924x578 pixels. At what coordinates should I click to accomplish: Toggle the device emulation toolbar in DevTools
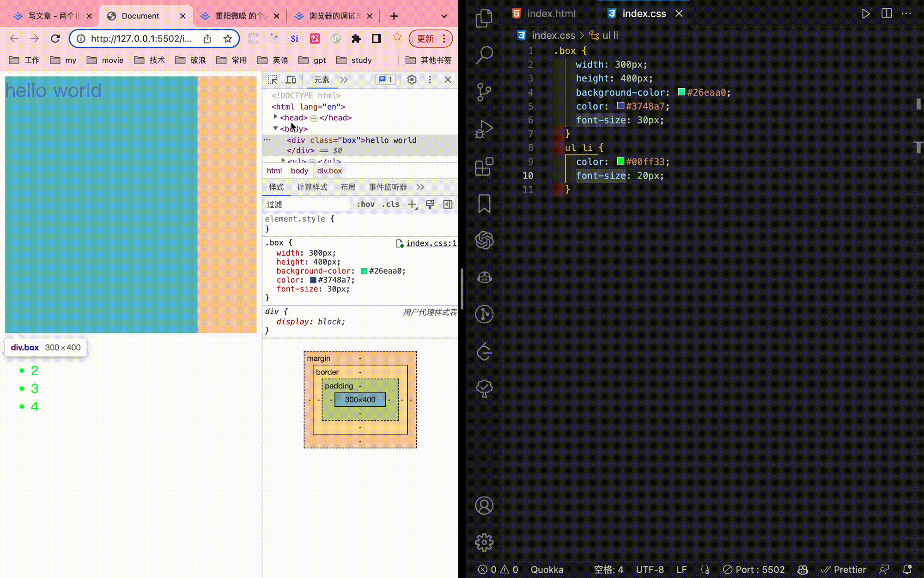(x=291, y=80)
